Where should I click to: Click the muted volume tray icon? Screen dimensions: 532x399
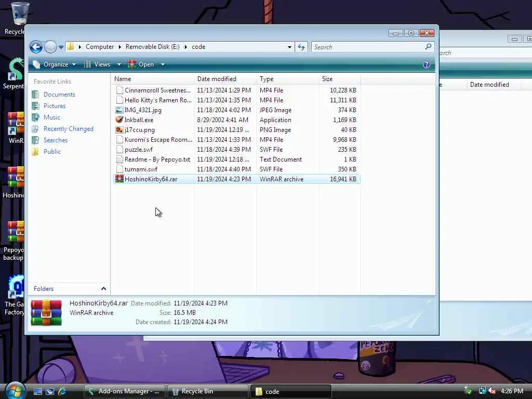[x=493, y=391]
